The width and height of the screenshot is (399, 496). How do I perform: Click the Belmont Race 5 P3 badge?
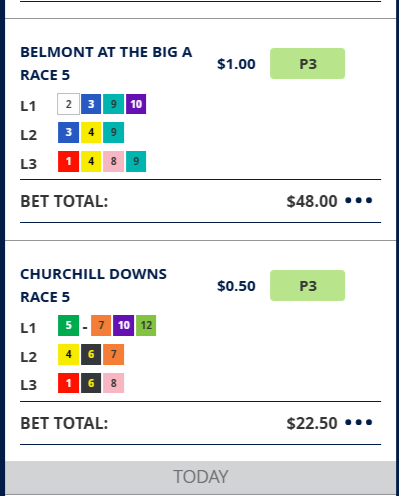[307, 64]
